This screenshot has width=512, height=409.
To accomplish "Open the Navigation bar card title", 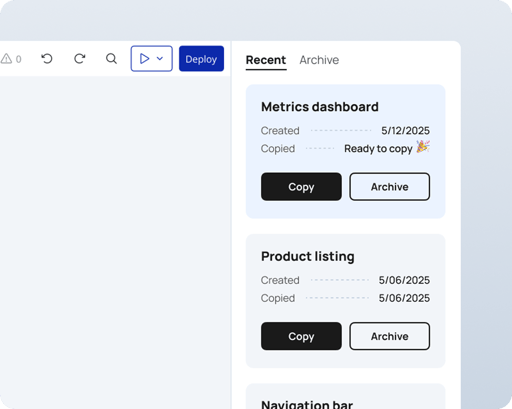I will pos(307,404).
